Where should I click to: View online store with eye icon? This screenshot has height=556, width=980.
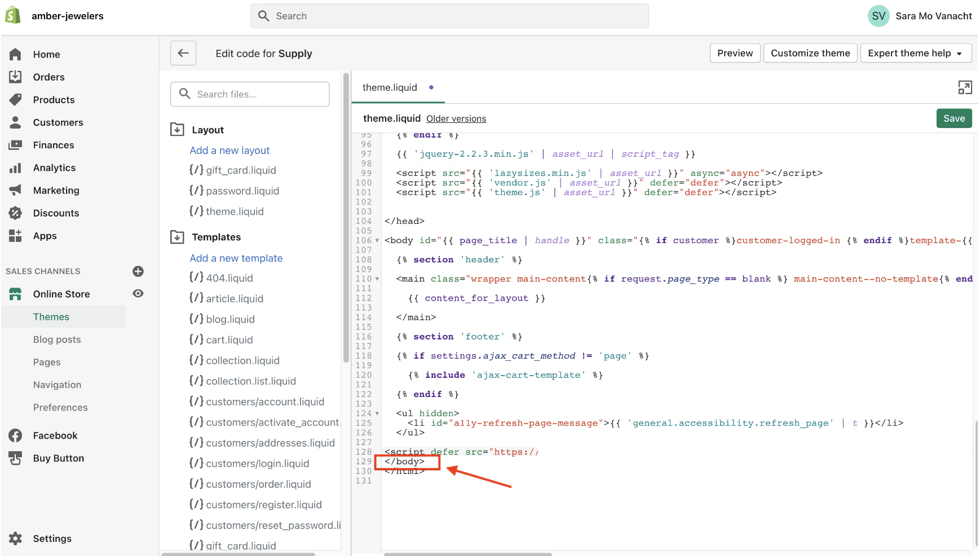138,293
